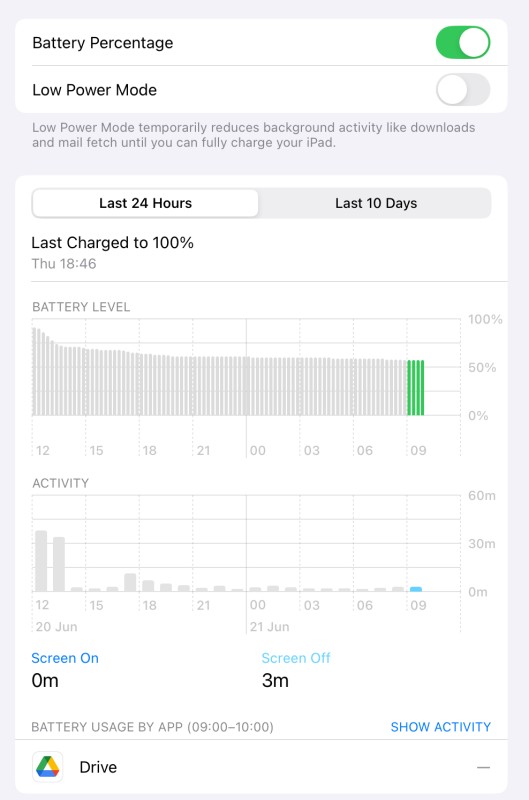
Task: Tap the Last Charged to 100% row
Action: tap(261, 252)
